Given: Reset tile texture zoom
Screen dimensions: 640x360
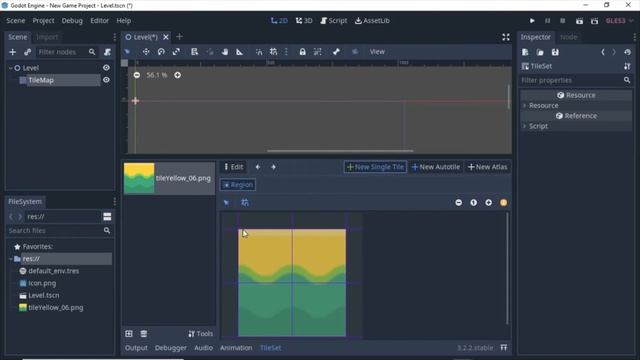Looking at the screenshot, I should click(473, 202).
